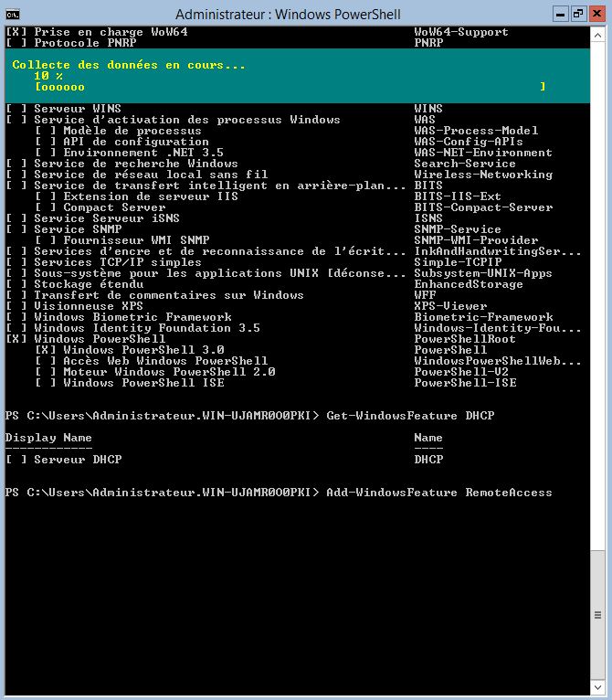Click the scrollbar up arrow
The height and width of the screenshot is (700, 612).
[597, 35]
